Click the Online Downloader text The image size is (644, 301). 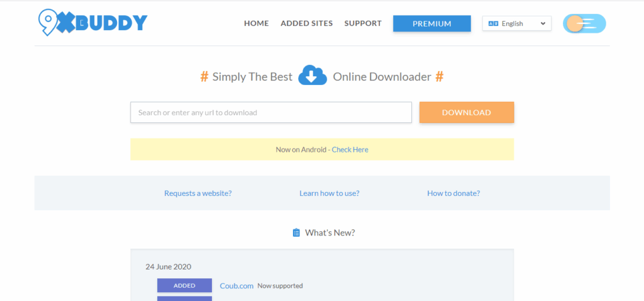(x=382, y=76)
